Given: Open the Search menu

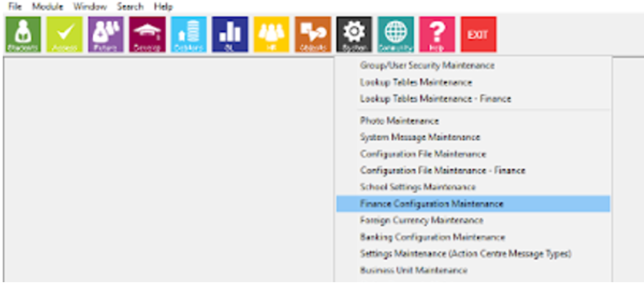Looking at the screenshot, I should pos(130,6).
